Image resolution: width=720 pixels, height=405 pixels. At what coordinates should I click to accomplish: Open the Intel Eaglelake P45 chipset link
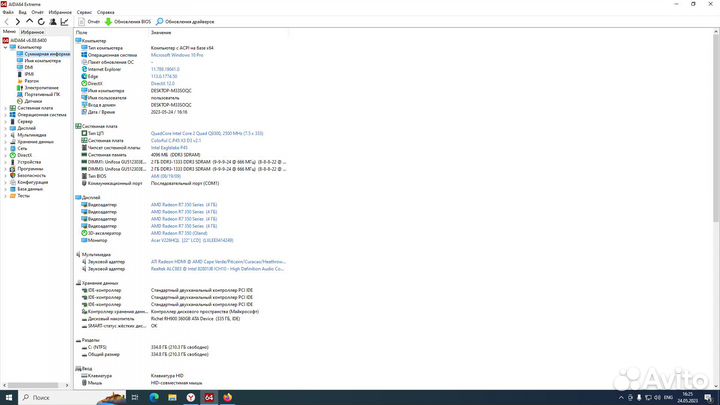tap(169, 148)
